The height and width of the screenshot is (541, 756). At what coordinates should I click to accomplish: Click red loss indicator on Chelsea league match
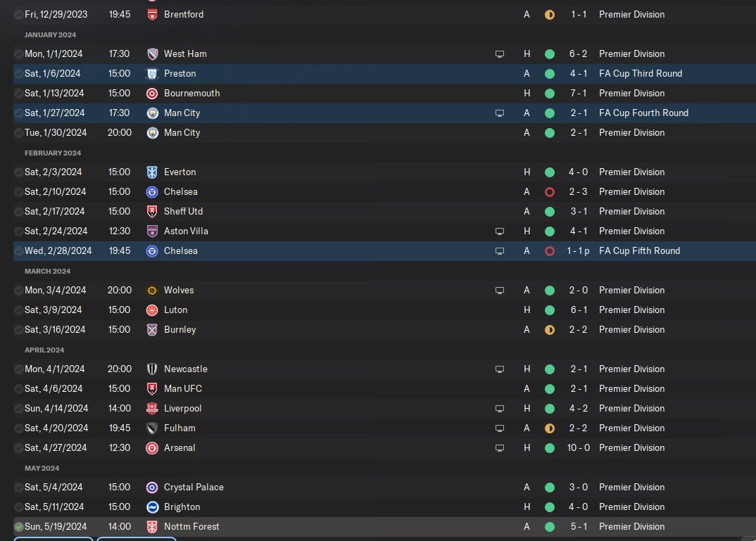click(x=549, y=192)
